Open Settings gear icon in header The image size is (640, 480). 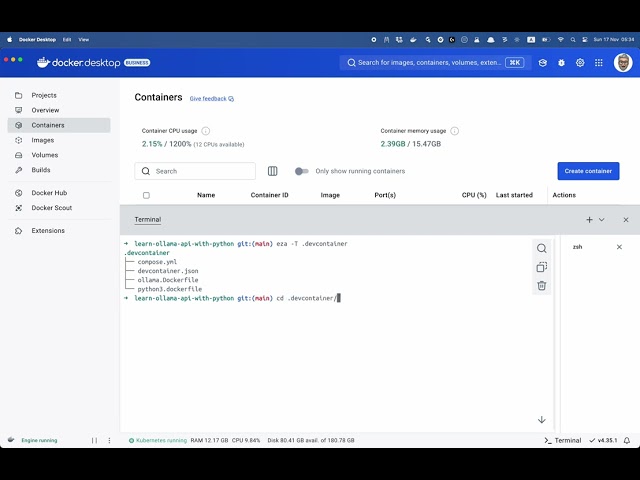(x=580, y=62)
